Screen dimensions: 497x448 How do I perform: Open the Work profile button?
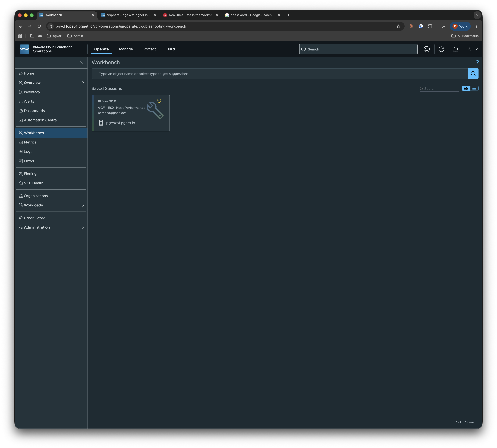click(x=460, y=26)
